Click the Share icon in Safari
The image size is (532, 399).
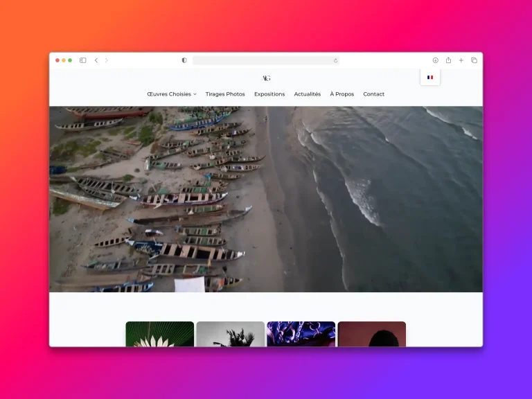448,60
